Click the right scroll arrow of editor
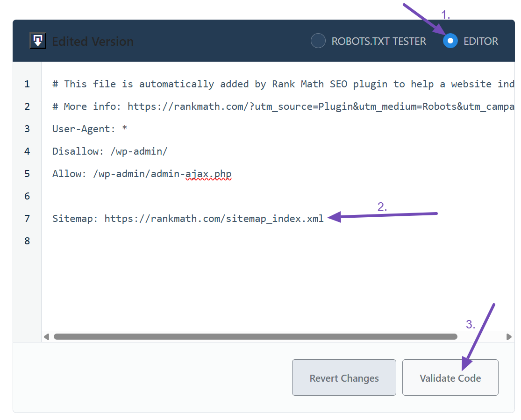This screenshot has height=420, width=521. (509, 337)
